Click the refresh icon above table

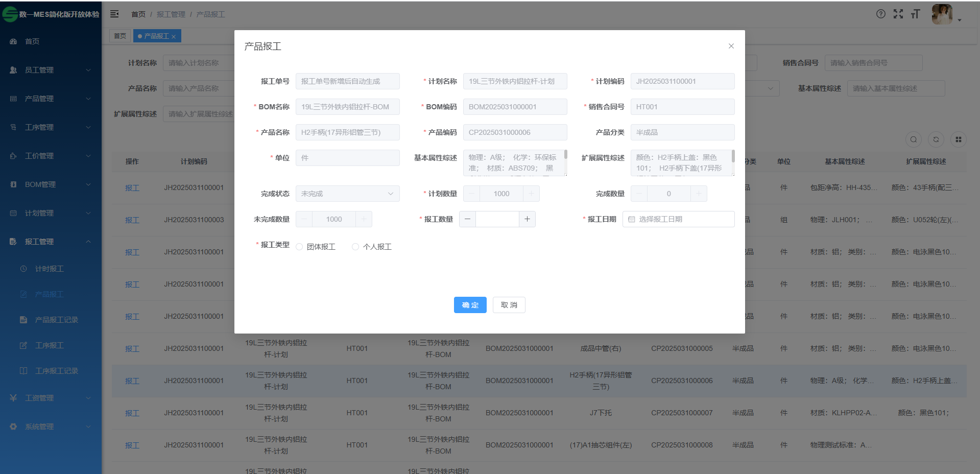click(936, 139)
